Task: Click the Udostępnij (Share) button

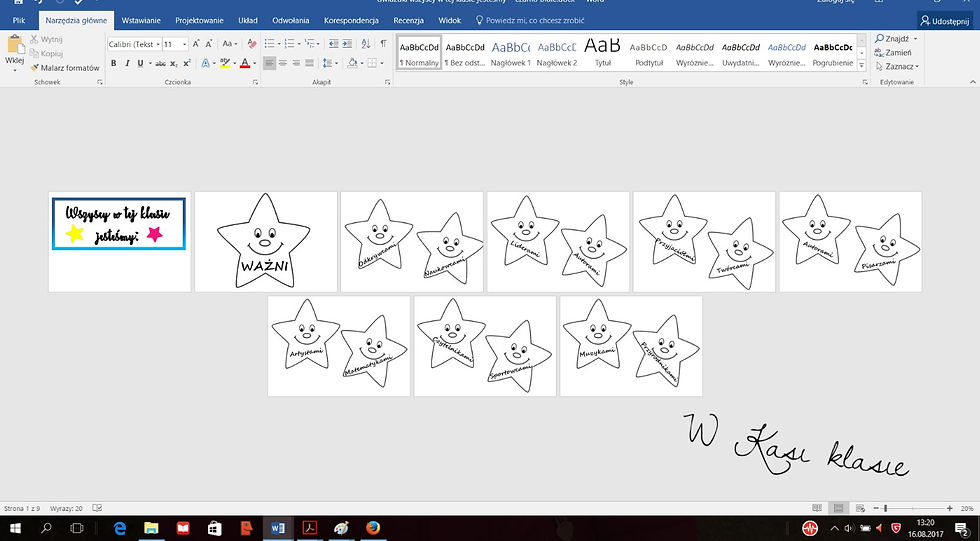Action: pos(944,21)
